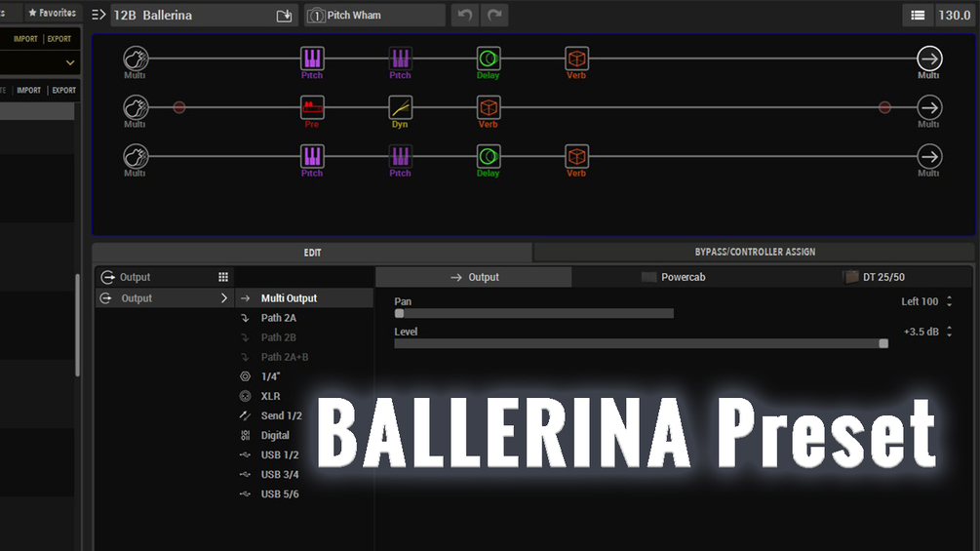Screen dimensions: 980x551
Task: Select the Pre preamp block
Action: 312,107
